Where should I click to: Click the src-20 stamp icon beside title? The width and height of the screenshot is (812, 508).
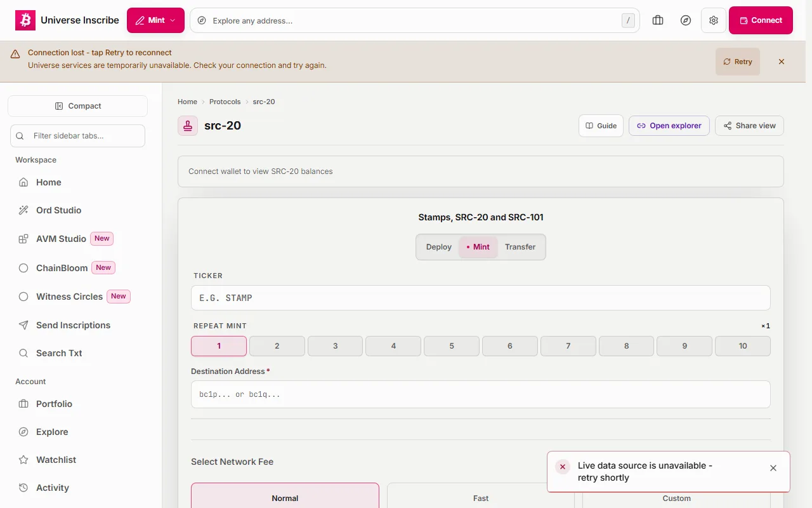click(188, 126)
